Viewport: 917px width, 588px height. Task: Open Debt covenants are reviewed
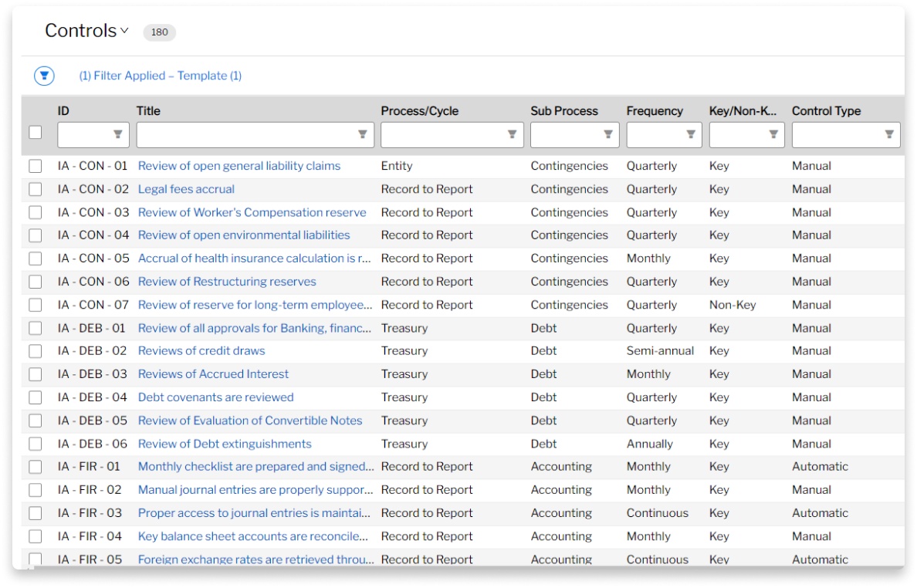[x=216, y=397]
